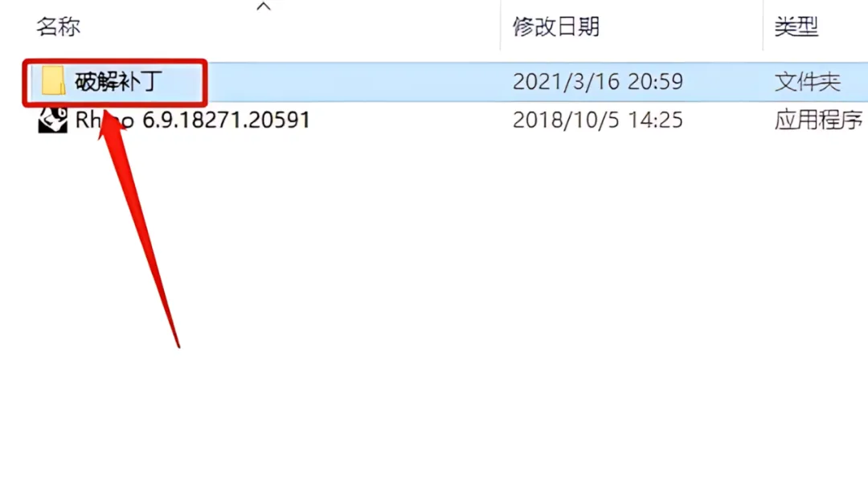Viewport: 868px width, 480px height.
Task: Click the Rhino application icon
Action: [52, 120]
